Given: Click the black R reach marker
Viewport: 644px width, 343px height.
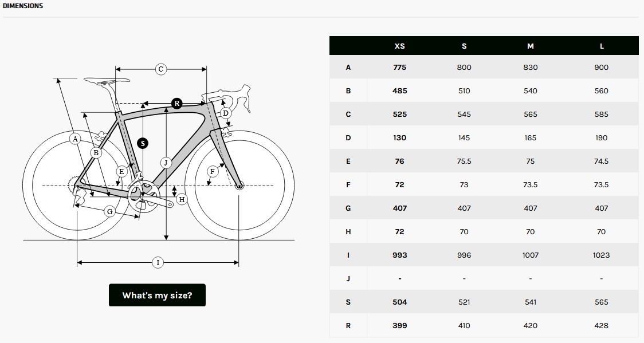Looking at the screenshot, I should [177, 104].
